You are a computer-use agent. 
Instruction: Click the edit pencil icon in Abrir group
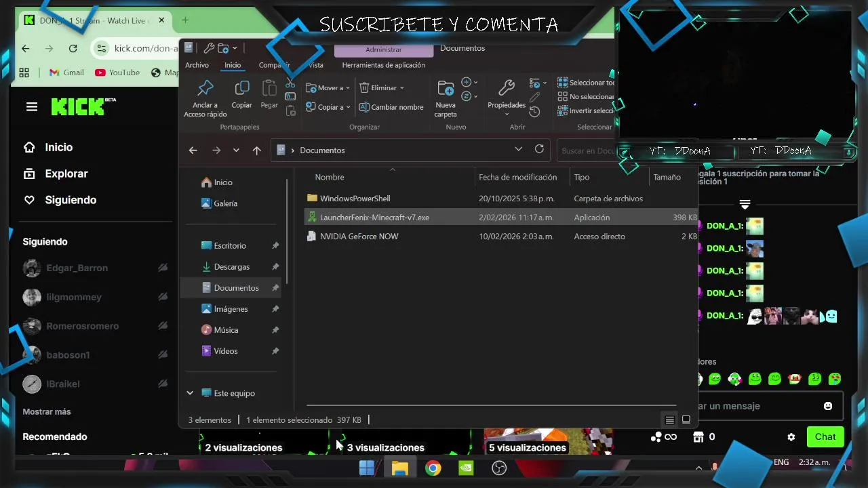(x=534, y=98)
